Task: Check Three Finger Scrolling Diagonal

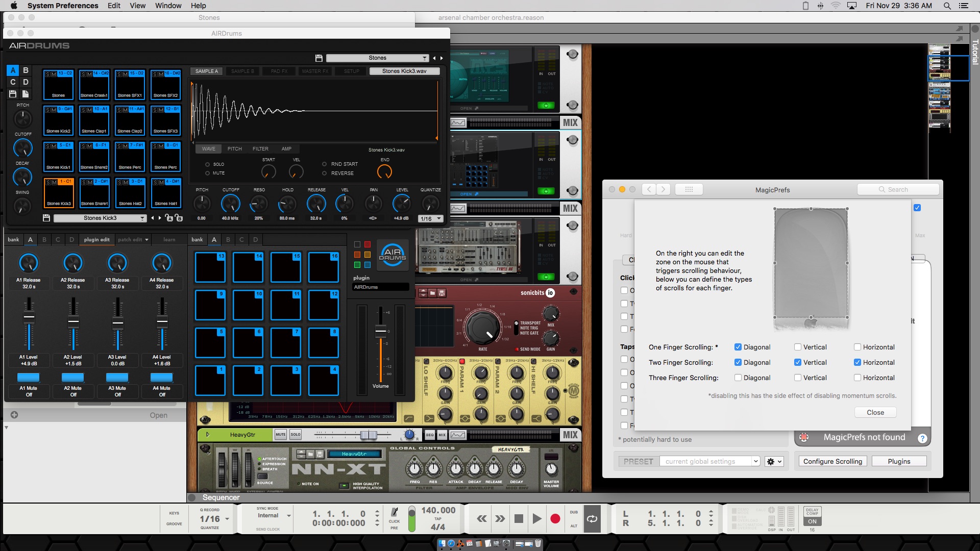Action: (738, 378)
